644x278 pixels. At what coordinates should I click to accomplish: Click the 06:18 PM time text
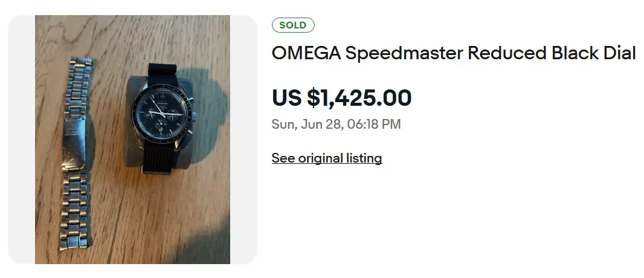374,124
